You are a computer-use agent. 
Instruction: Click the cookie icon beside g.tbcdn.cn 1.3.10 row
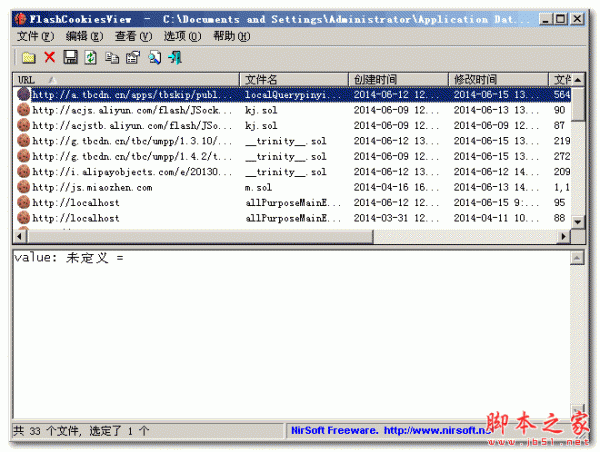pyautogui.click(x=23, y=140)
